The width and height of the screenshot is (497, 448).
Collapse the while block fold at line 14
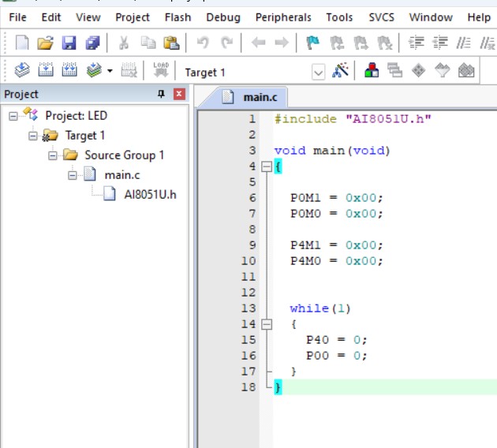[267, 324]
